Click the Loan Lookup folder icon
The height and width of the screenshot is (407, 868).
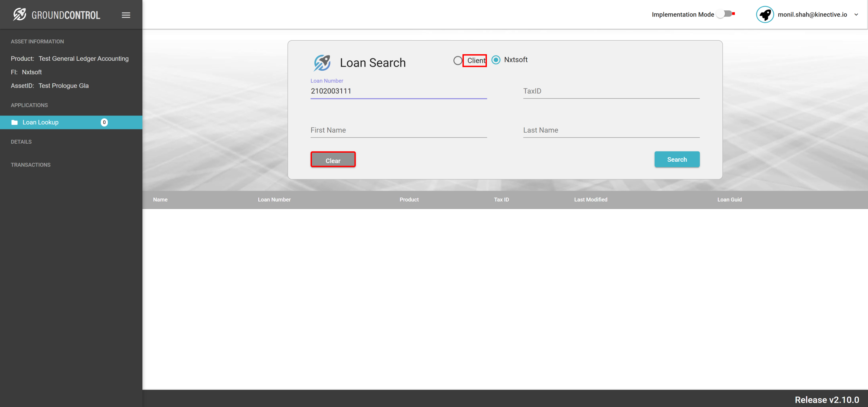click(x=15, y=122)
